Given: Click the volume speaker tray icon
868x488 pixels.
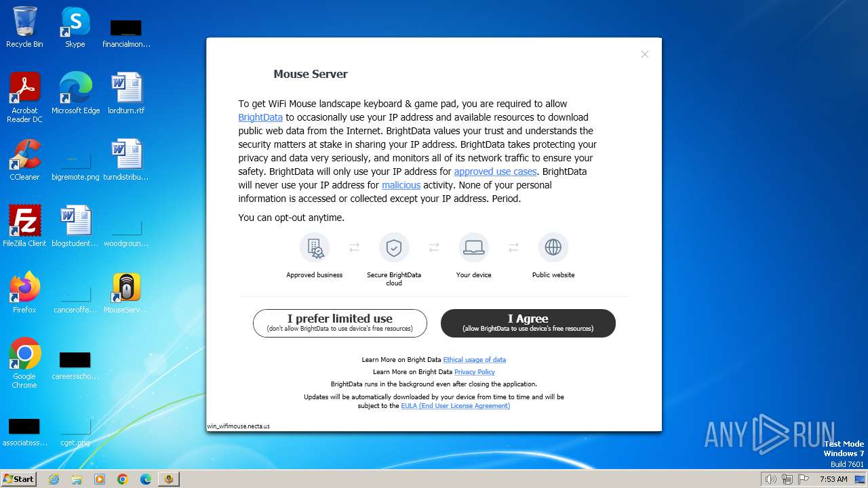Looking at the screenshot, I should [770, 479].
